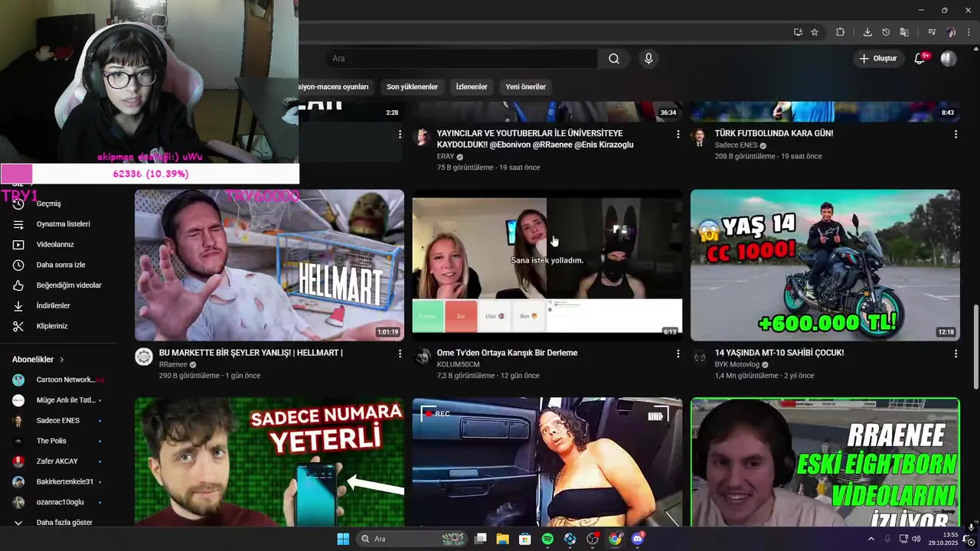This screenshot has height=551, width=980.
Task: Open options menu for Ome Tv'den video
Action: pos(678,354)
